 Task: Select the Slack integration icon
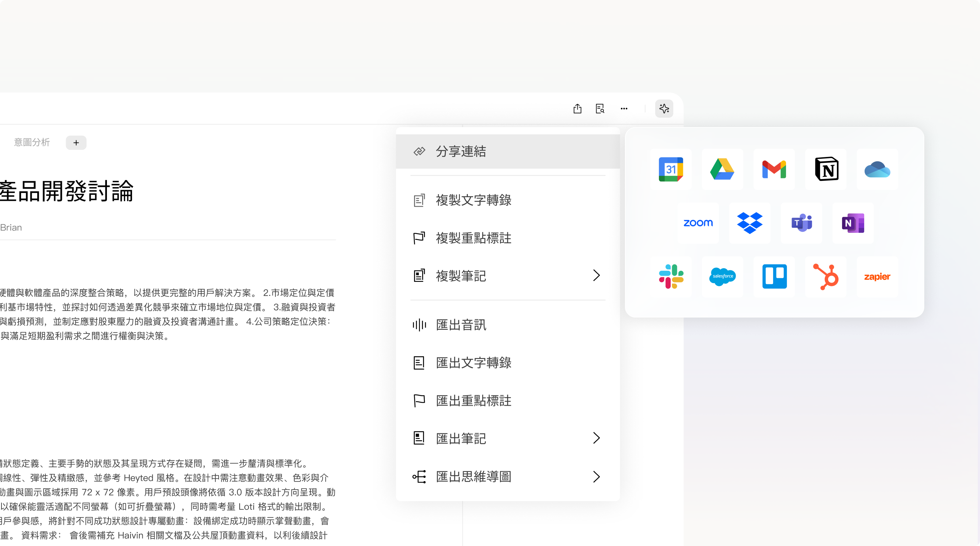pos(671,276)
